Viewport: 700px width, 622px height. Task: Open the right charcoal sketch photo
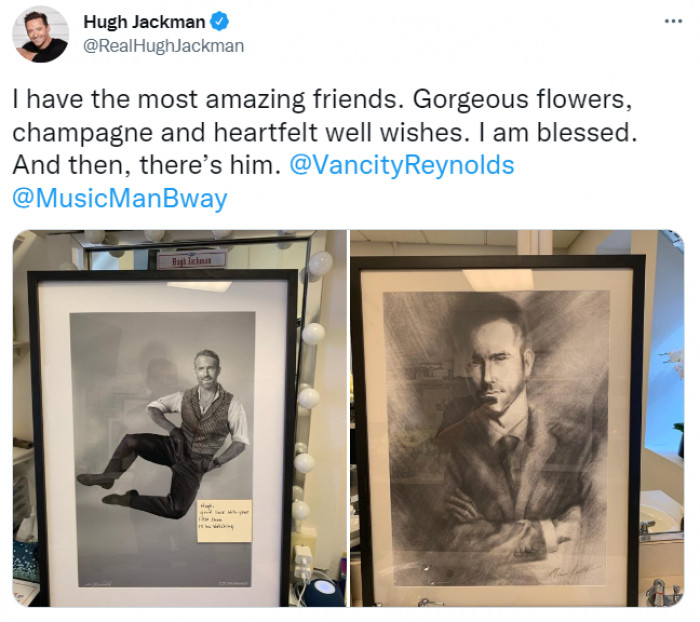point(517,418)
